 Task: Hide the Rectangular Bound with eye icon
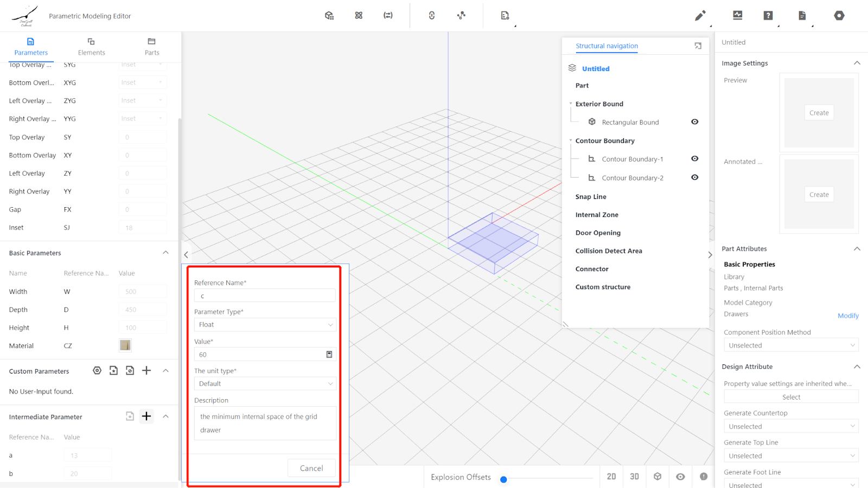pos(694,122)
